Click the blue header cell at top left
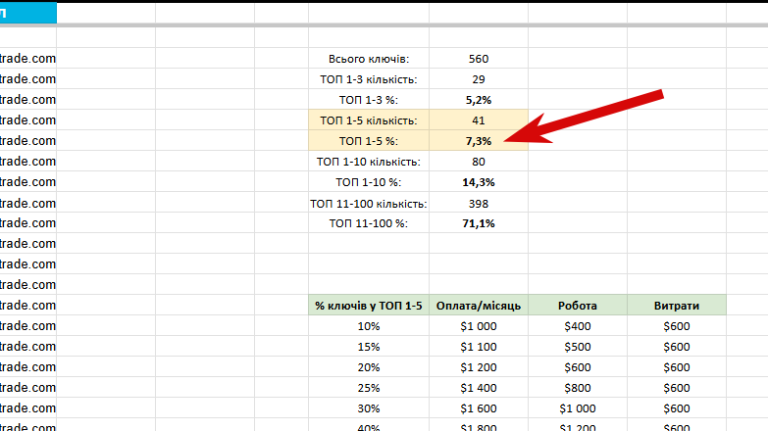The height and width of the screenshot is (431, 768). point(28,13)
